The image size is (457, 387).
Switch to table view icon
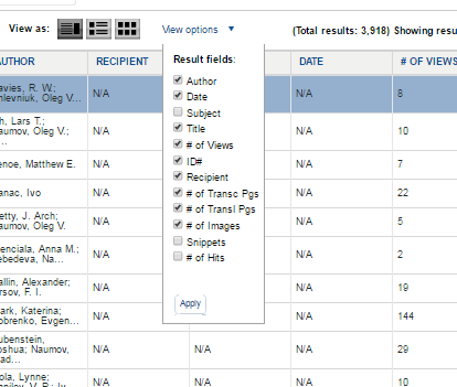(x=70, y=29)
